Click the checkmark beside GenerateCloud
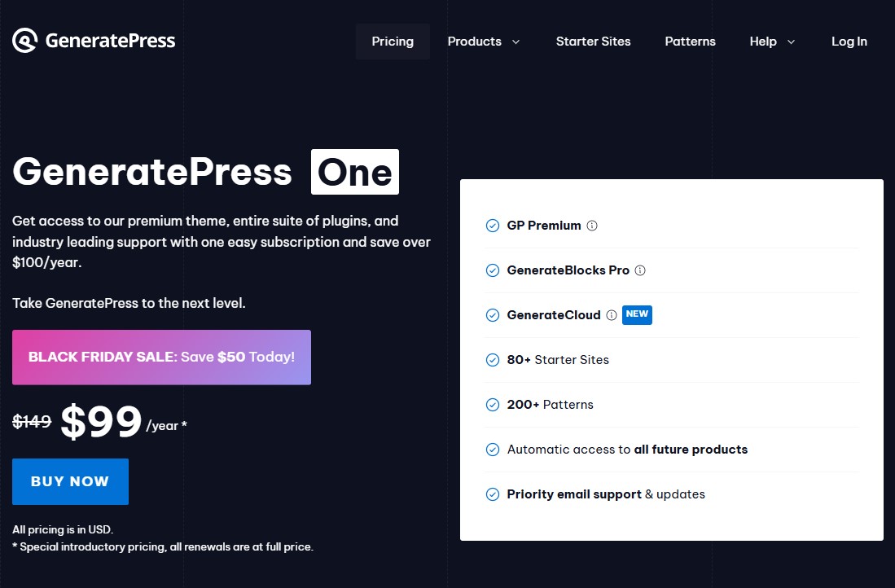This screenshot has width=895, height=588. coord(493,315)
